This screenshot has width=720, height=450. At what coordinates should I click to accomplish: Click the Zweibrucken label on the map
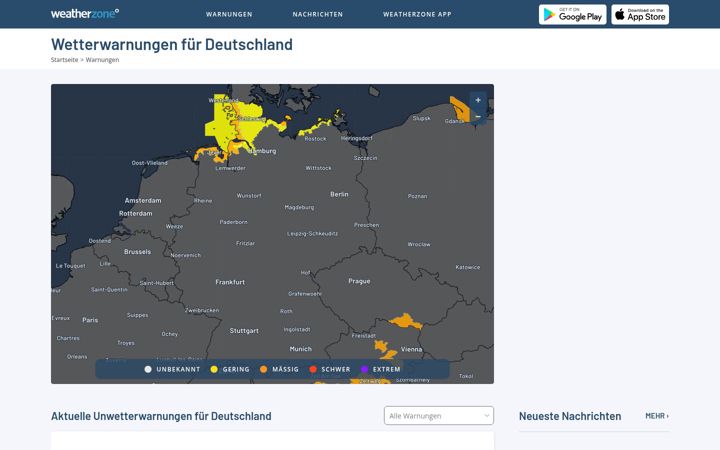[x=202, y=310]
